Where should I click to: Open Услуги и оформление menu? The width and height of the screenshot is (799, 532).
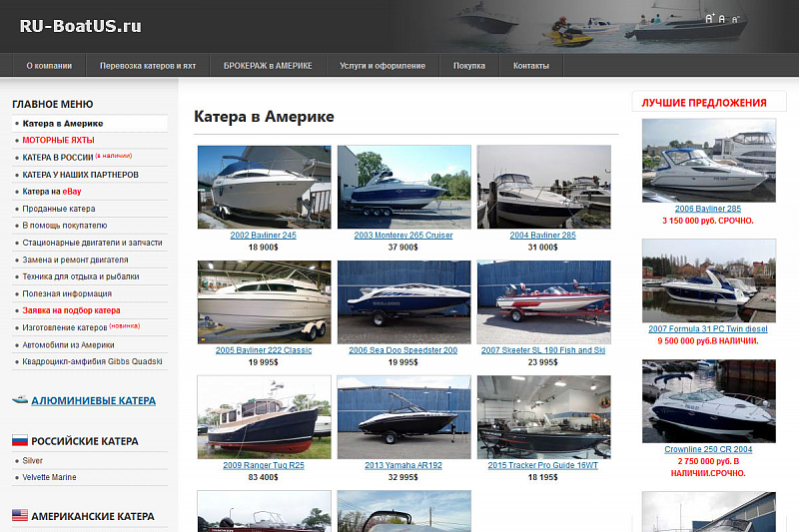coord(383,66)
